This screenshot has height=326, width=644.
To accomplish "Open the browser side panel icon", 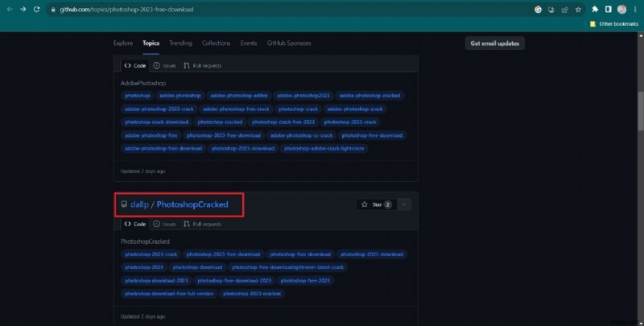I will 609,9.
